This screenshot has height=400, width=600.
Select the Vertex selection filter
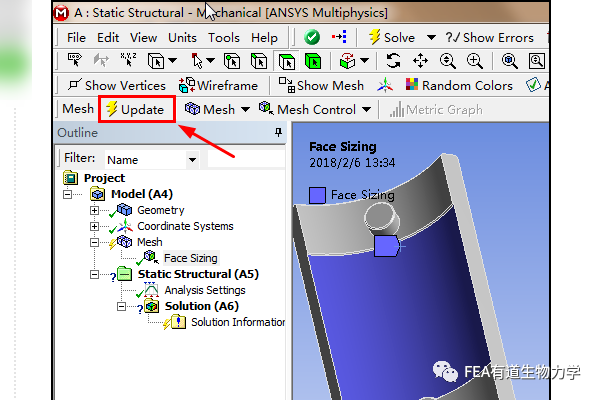click(232, 61)
